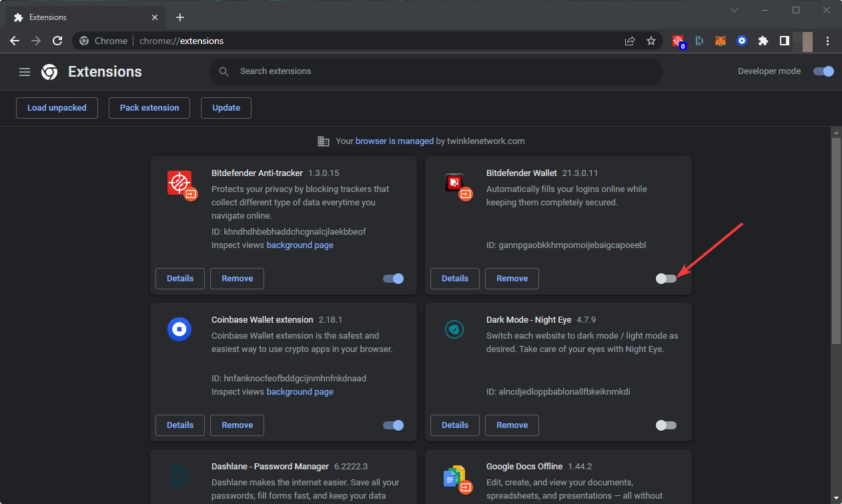Remove the Bitdefender Anti-tracker extension

pos(238,279)
